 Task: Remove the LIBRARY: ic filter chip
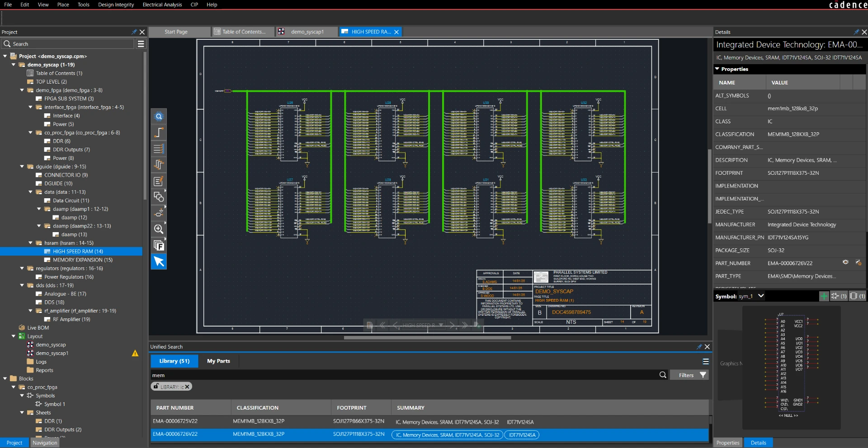(187, 387)
